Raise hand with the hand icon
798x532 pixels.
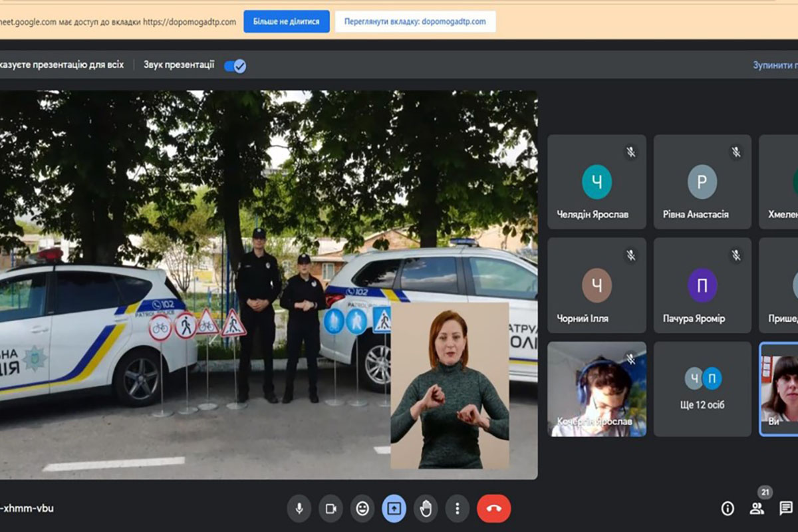pyautogui.click(x=426, y=509)
